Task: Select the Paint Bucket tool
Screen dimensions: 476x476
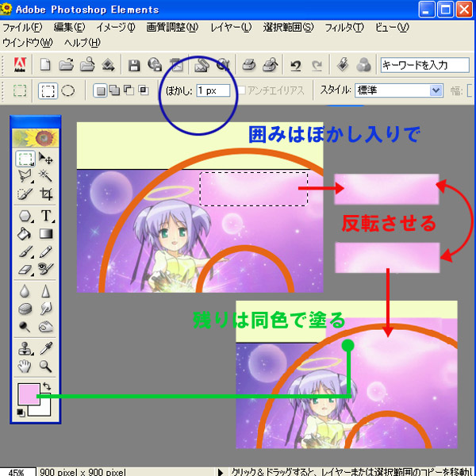Action: pos(25,234)
